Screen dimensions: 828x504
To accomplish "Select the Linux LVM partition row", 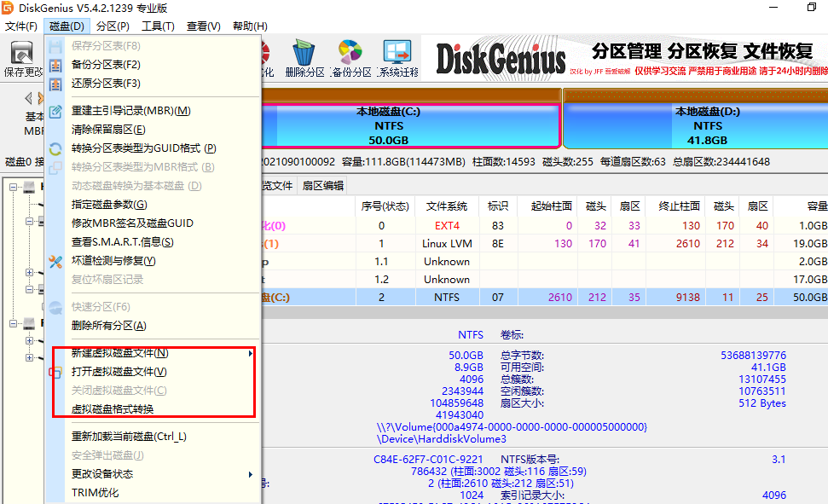I will tap(544, 244).
